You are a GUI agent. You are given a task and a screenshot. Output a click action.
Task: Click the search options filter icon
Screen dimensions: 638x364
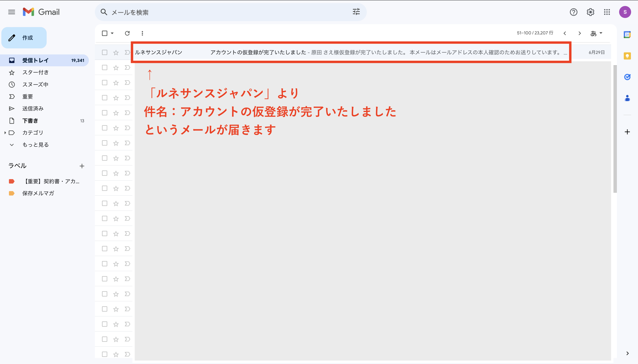pyautogui.click(x=356, y=12)
